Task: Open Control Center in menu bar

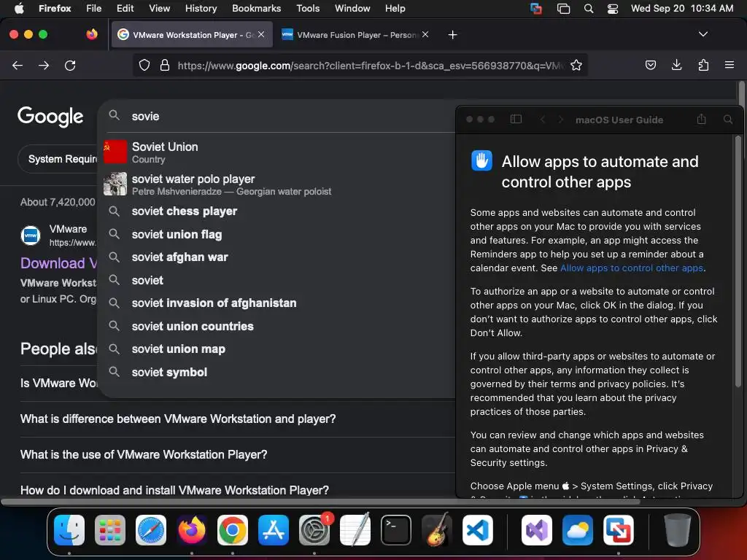Action: (613, 8)
